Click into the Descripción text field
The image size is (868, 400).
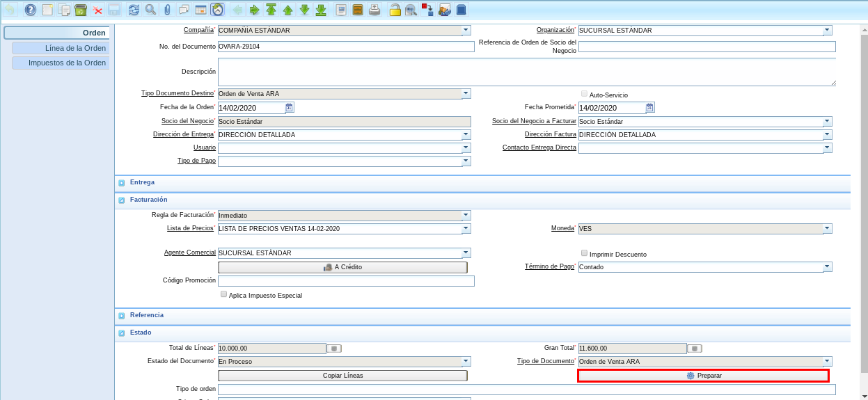pyautogui.click(x=526, y=72)
